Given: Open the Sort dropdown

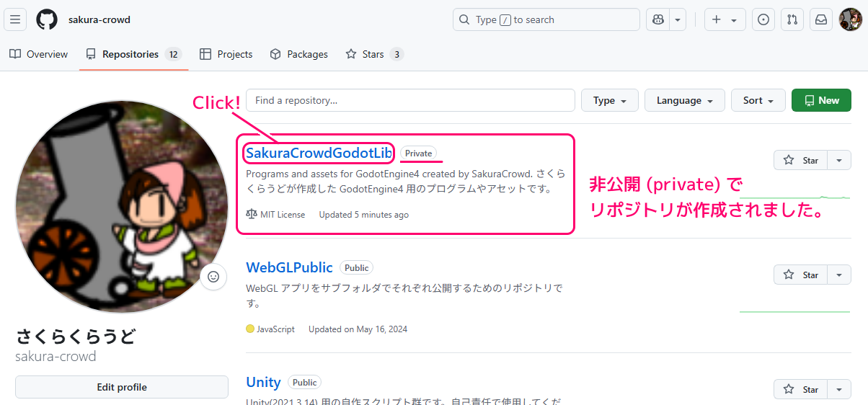Looking at the screenshot, I should (758, 101).
